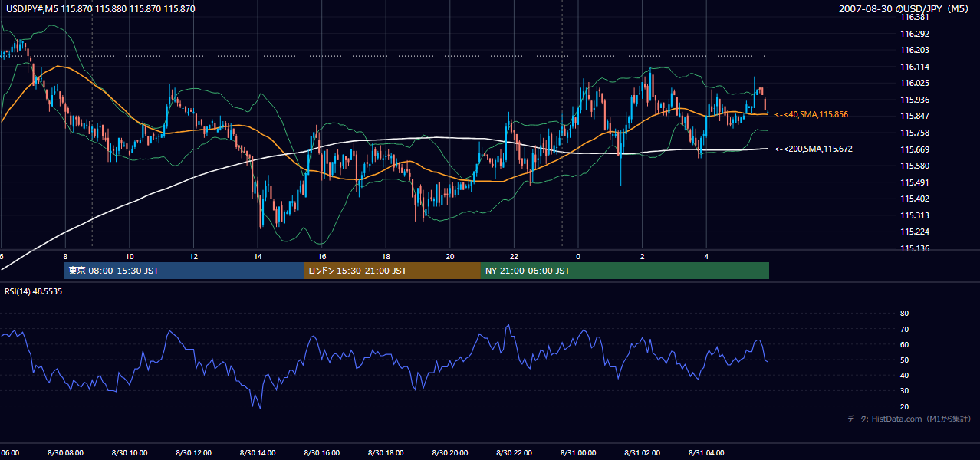Select the NY 21:00-06:00 JST session bar
The height and width of the screenshot is (460, 980).
click(625, 271)
